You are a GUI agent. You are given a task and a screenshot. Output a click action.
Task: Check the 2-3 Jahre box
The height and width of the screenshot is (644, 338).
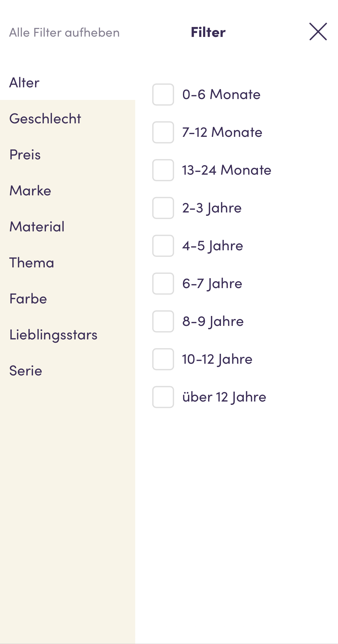(x=163, y=208)
